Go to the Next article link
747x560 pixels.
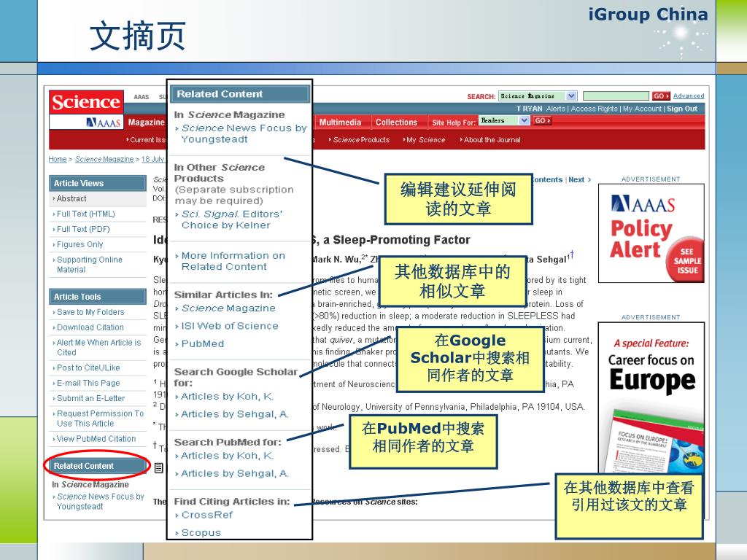[579, 179]
